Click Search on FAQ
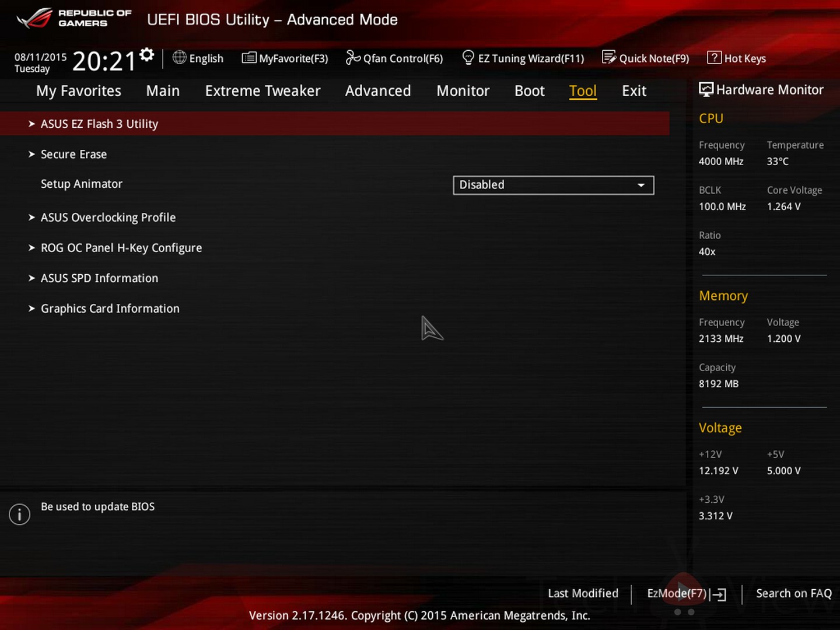The image size is (840, 630). pyautogui.click(x=794, y=593)
